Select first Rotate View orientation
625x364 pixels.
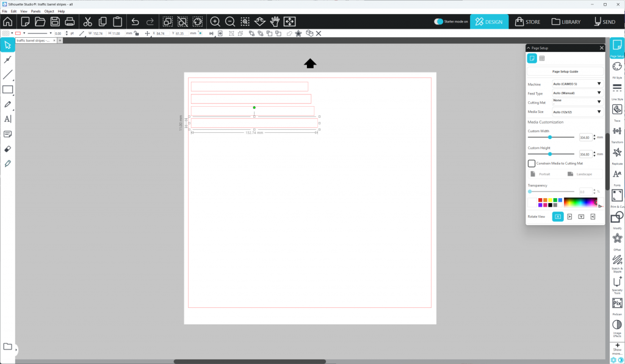(558, 216)
